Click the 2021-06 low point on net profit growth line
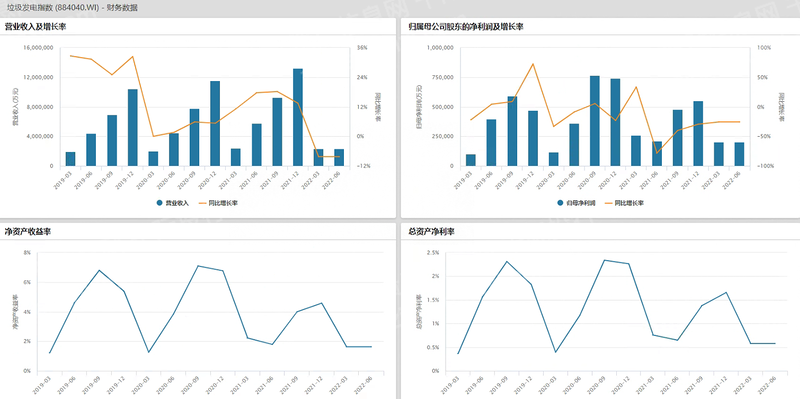This screenshot has width=800, height=399. tap(657, 153)
